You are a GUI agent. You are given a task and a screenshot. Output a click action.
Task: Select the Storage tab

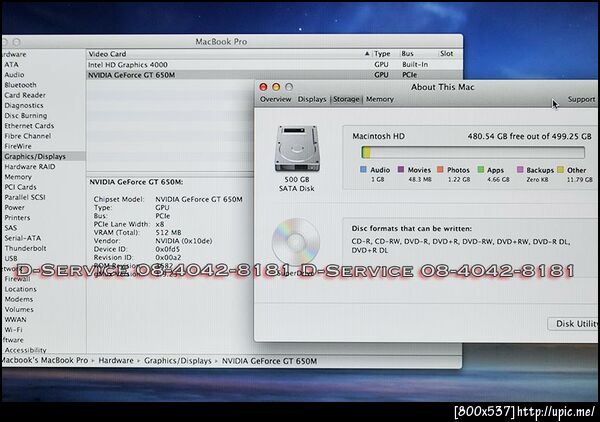click(x=346, y=99)
